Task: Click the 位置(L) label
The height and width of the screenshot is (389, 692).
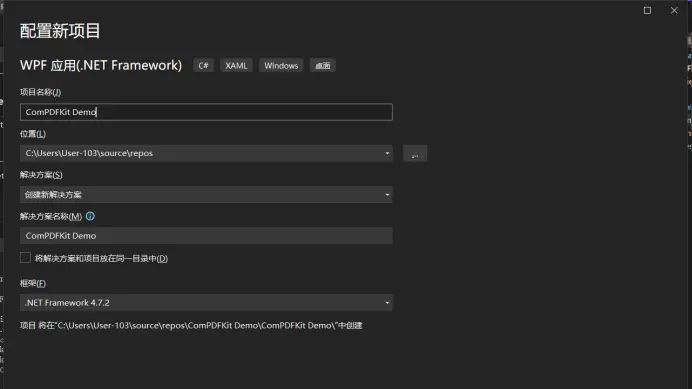Action: [x=33, y=134]
